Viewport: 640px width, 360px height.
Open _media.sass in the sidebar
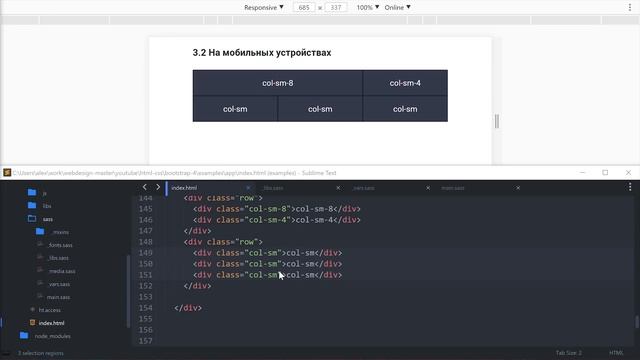(x=62, y=271)
